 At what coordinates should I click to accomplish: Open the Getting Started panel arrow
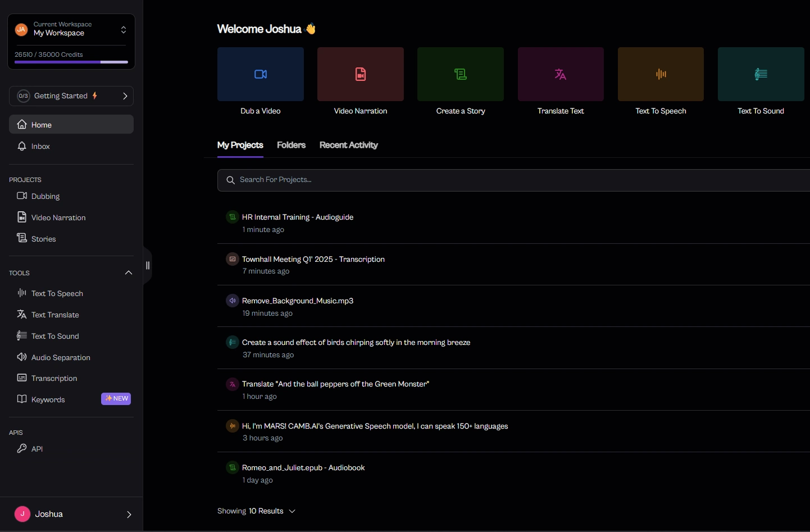tap(126, 96)
